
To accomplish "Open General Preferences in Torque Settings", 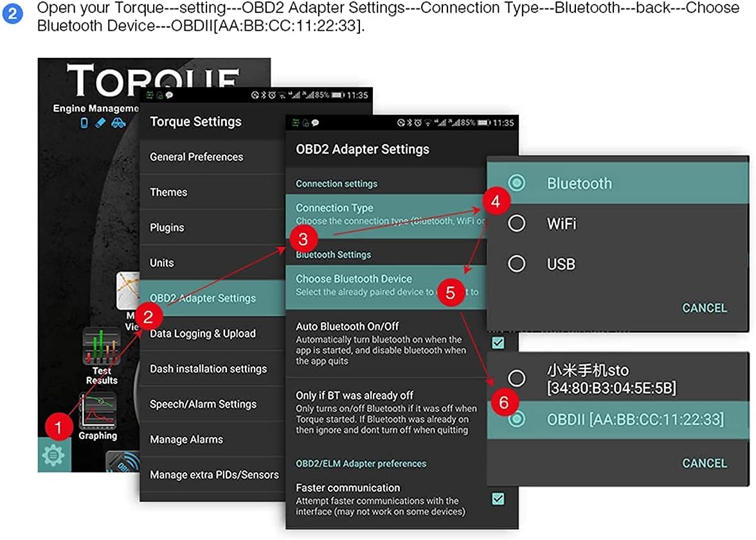I will click(x=197, y=157).
